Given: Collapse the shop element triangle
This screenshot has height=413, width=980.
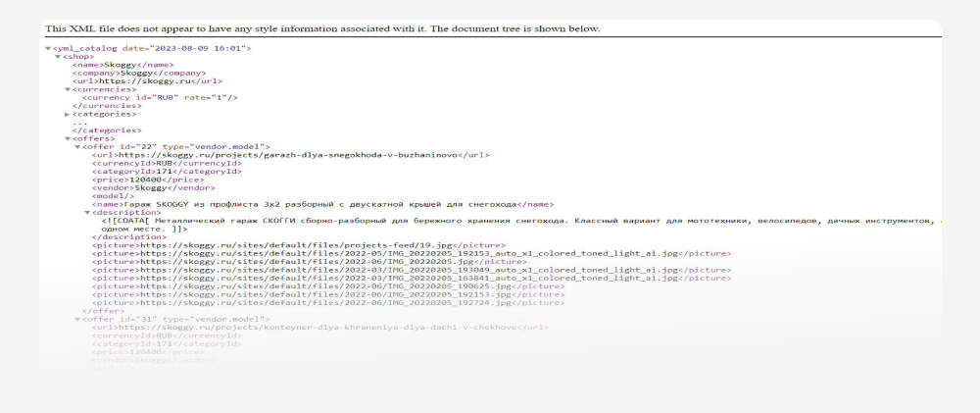Looking at the screenshot, I should (x=58, y=57).
